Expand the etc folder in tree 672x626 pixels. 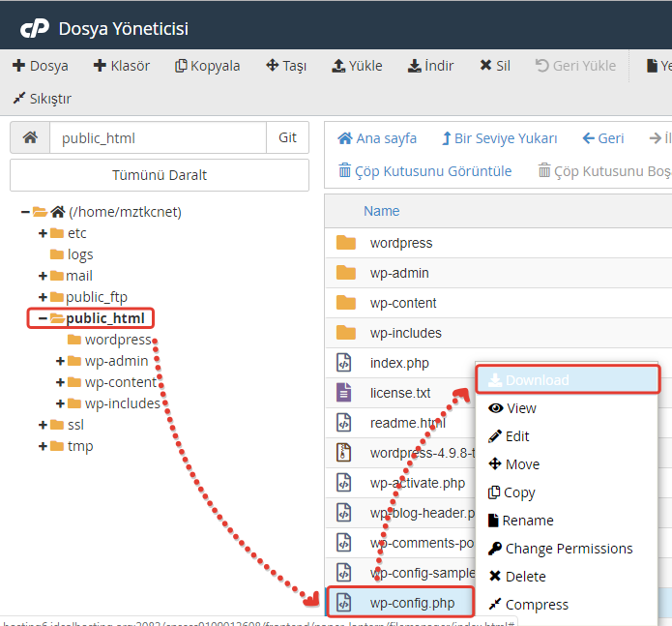[43, 233]
